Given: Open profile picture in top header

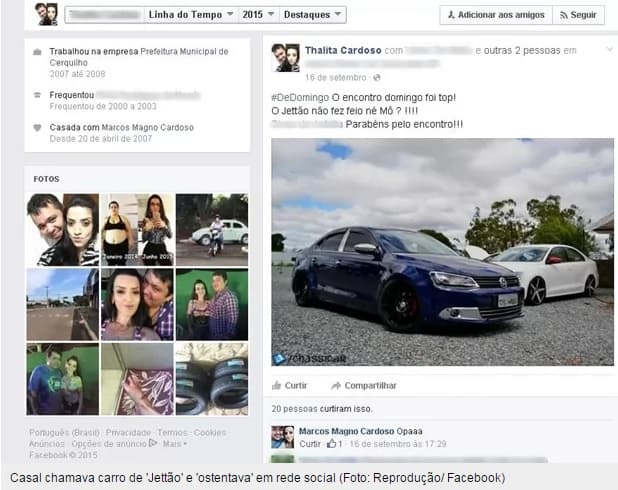Looking at the screenshot, I should pos(47,14).
